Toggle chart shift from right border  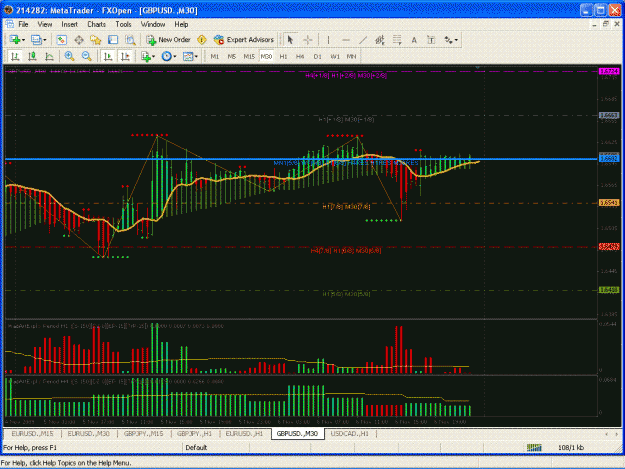pos(125,57)
